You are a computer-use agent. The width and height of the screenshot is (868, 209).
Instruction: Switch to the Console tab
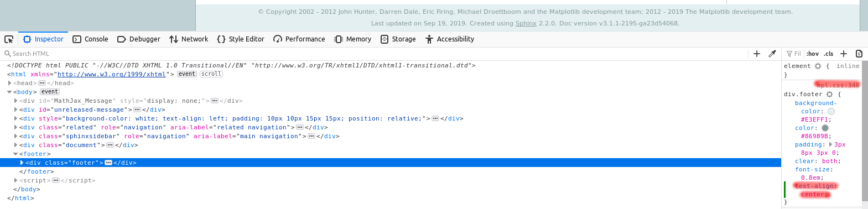pyautogui.click(x=90, y=39)
